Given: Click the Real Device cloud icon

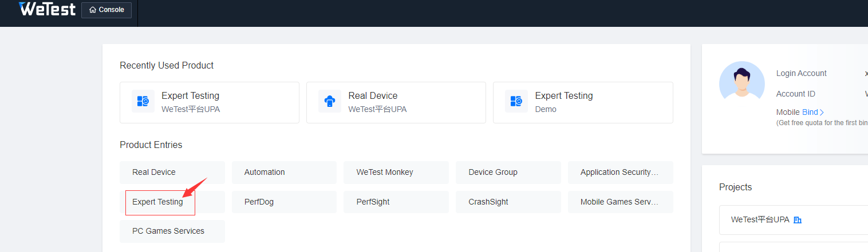Looking at the screenshot, I should point(330,102).
